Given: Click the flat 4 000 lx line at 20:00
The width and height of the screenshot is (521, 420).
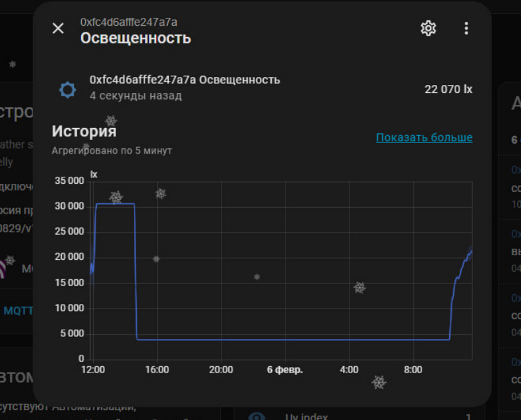Looking at the screenshot, I should (x=221, y=340).
